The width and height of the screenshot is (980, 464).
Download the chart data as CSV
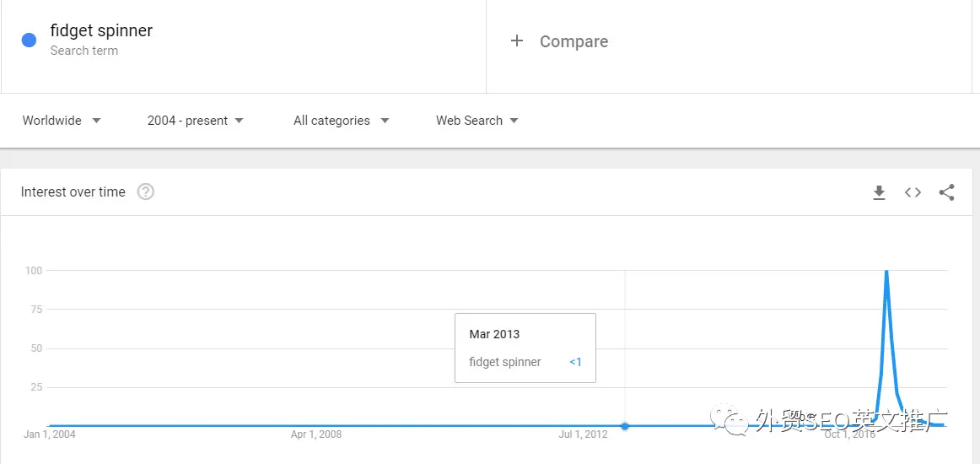(879, 192)
